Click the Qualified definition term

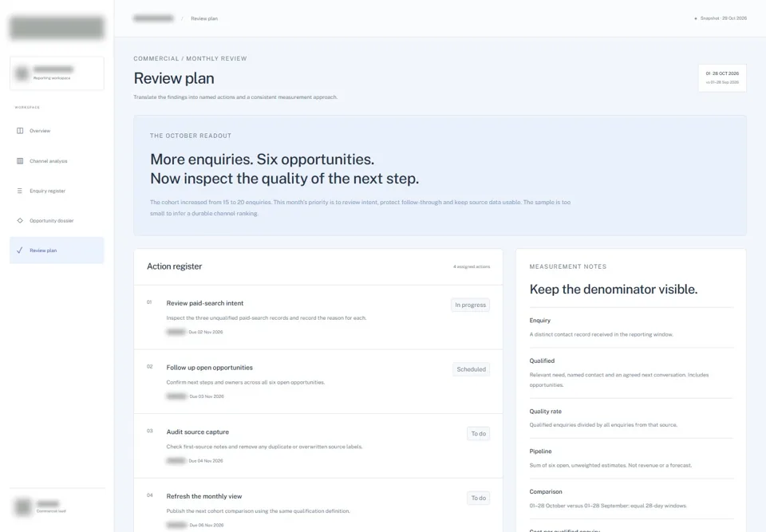(x=542, y=361)
